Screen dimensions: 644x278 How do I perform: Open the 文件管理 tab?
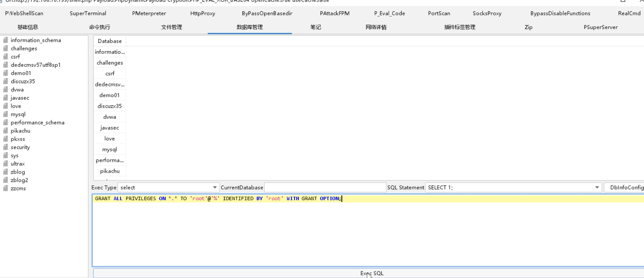pos(171,27)
